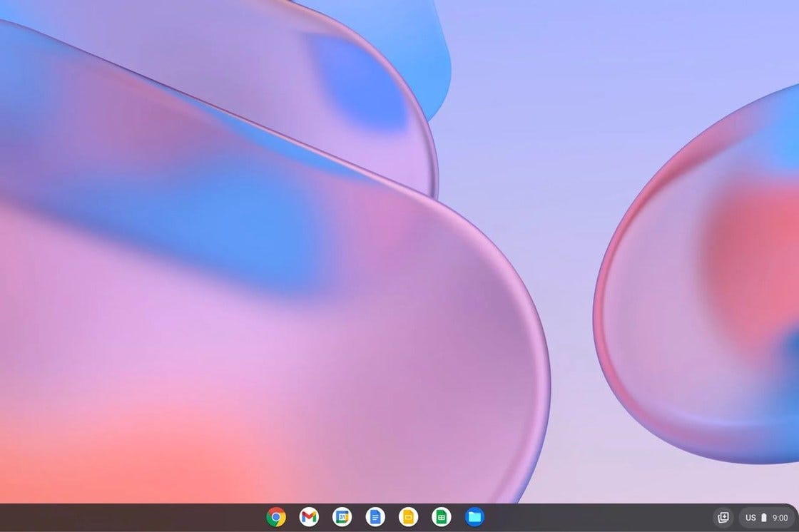Open the Tote holding space icon
Screen dimensions: 799x532
coord(723,518)
